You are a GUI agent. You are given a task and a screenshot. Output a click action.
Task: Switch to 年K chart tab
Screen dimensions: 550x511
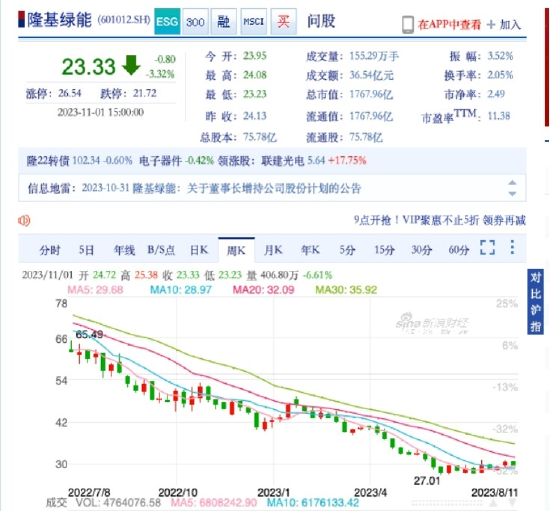tap(310, 250)
